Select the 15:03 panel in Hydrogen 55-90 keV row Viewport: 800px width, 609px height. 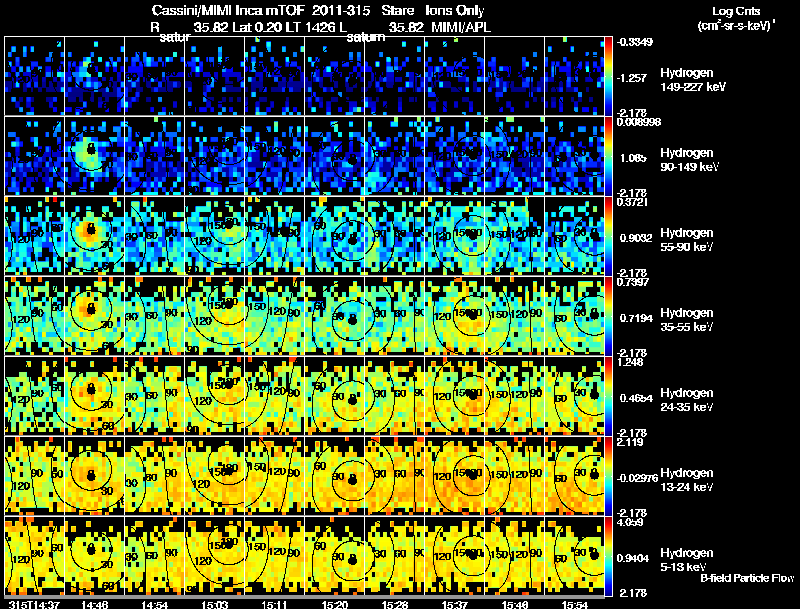point(215,236)
